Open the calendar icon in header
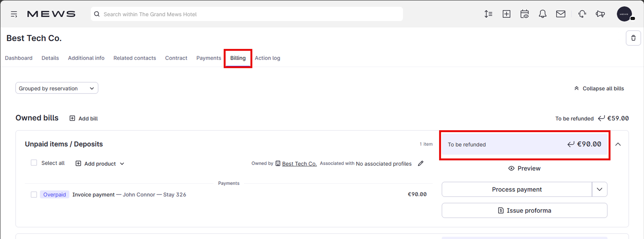 524,14
